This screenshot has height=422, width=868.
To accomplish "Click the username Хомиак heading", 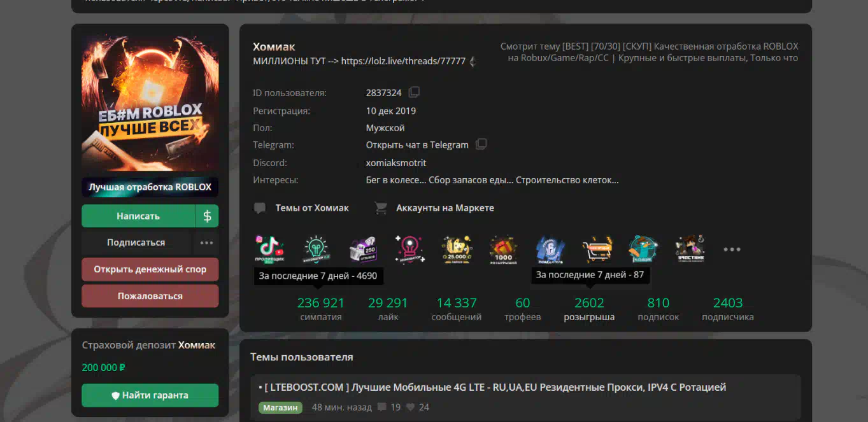I will (x=274, y=46).
